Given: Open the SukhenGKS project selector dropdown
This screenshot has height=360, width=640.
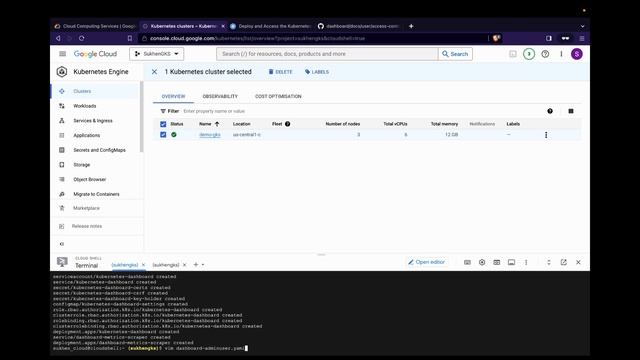Looking at the screenshot, I should [157, 54].
